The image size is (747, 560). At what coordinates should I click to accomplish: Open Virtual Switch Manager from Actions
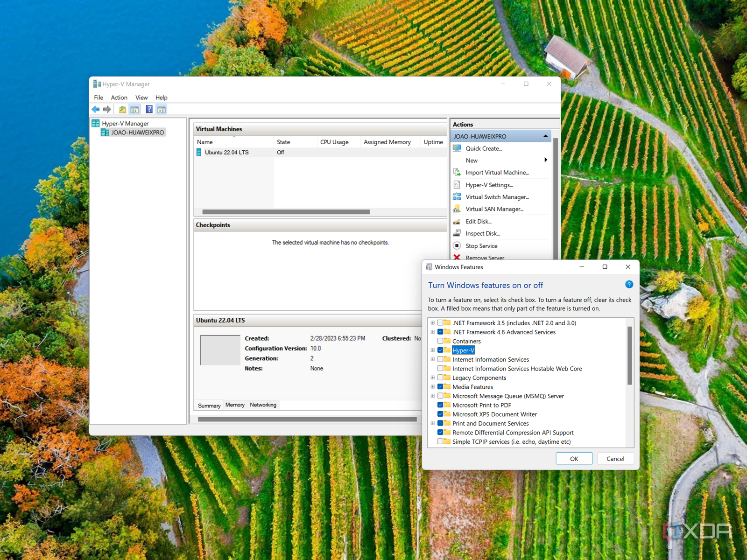click(497, 197)
